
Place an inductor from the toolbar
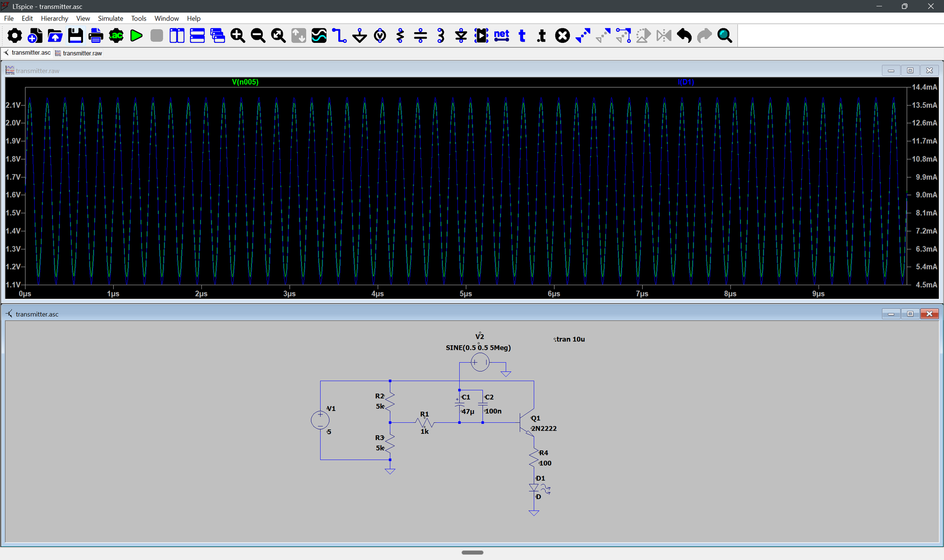click(441, 36)
